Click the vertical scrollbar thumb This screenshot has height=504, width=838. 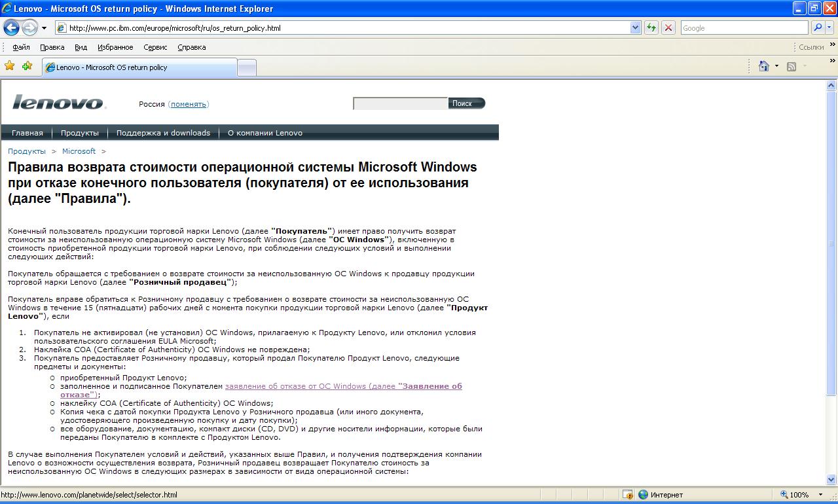tap(831, 243)
